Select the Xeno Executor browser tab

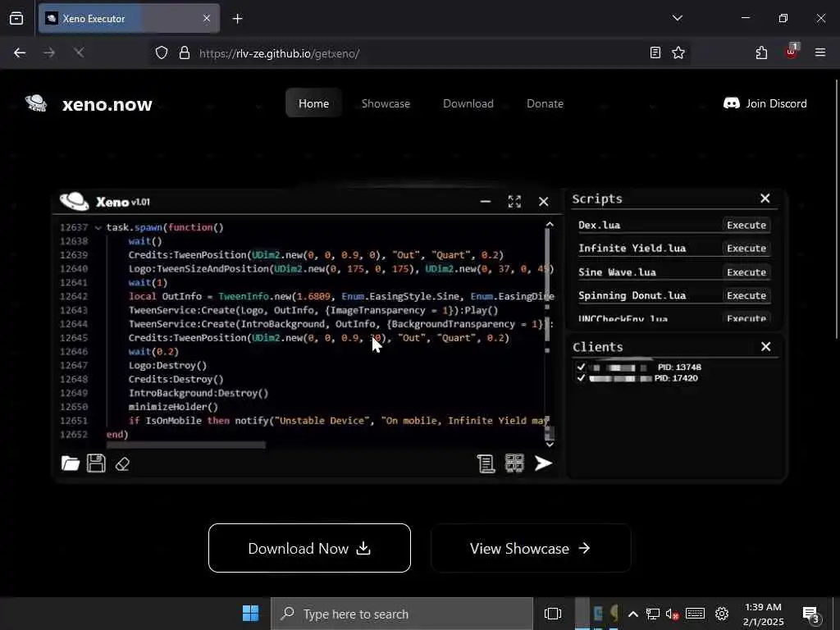(x=129, y=18)
